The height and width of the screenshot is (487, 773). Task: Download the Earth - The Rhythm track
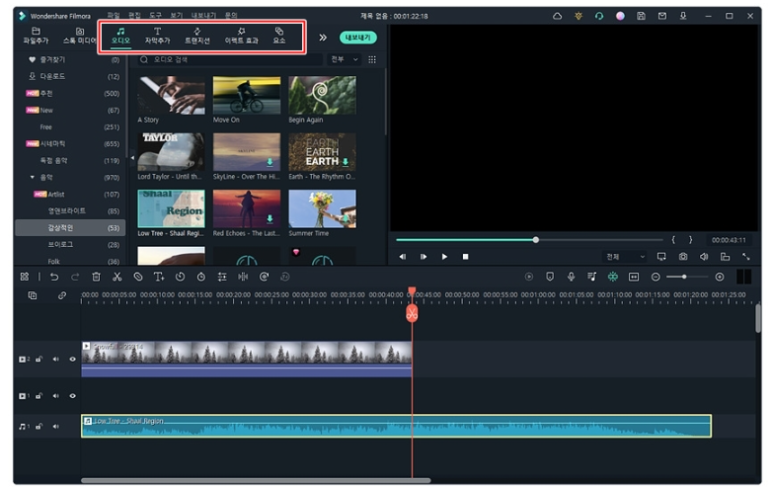(345, 162)
